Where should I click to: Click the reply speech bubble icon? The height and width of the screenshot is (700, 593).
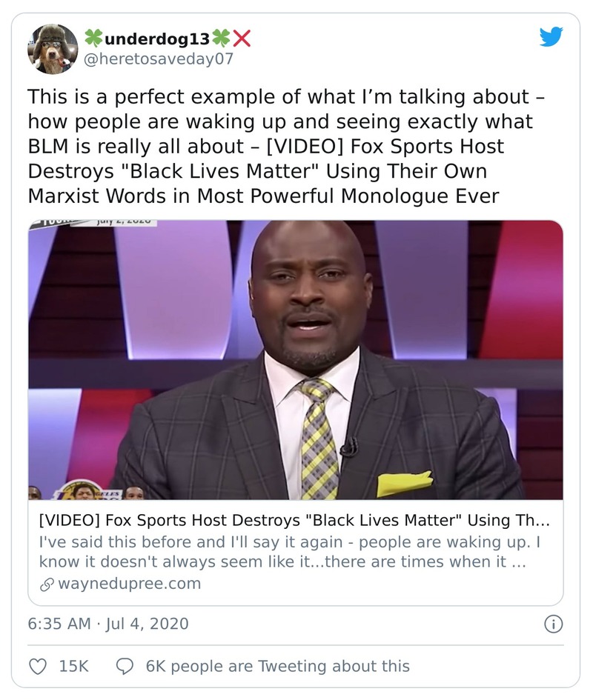[125, 666]
